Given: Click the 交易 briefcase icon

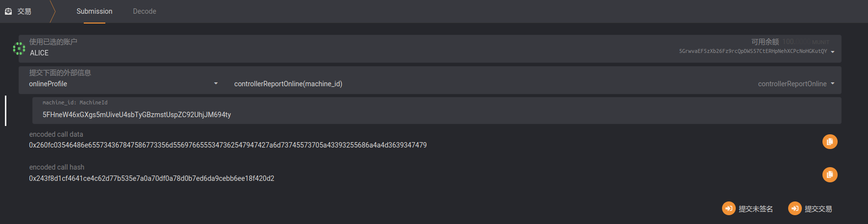Looking at the screenshot, I should click(8, 11).
